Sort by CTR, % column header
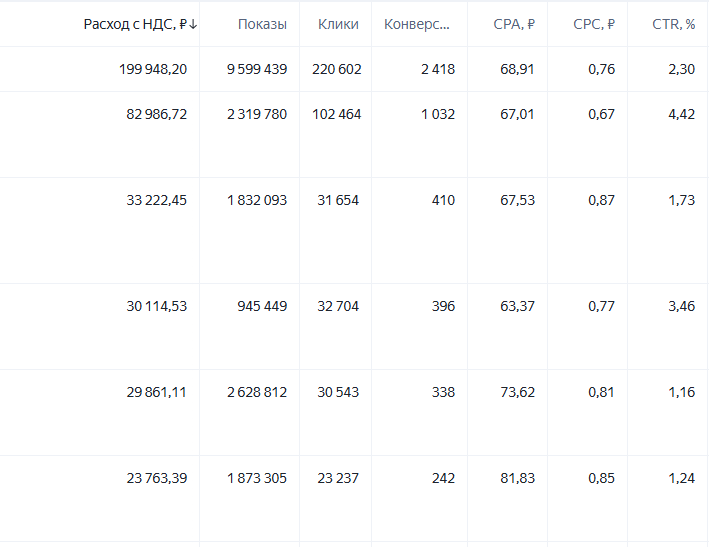The image size is (709, 547). click(674, 24)
